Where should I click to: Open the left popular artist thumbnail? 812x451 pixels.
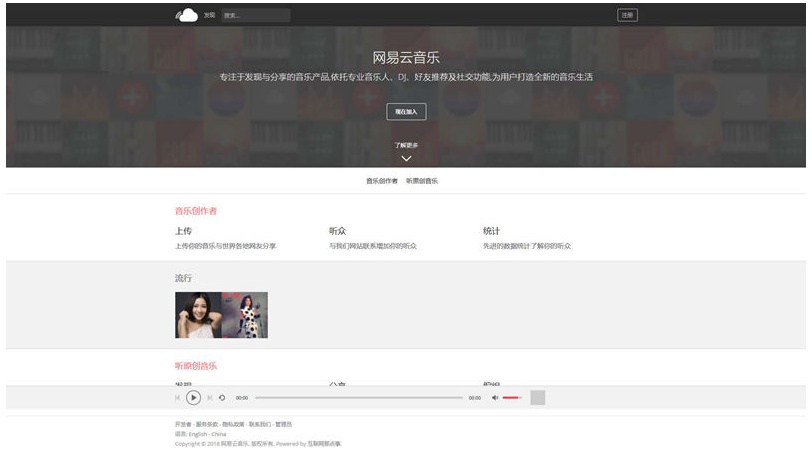click(198, 315)
